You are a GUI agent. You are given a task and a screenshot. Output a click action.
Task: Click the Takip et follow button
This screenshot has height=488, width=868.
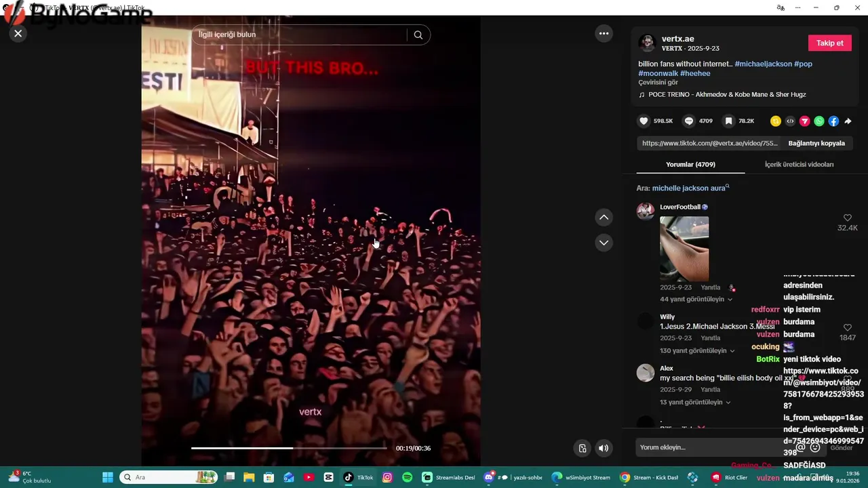click(829, 43)
